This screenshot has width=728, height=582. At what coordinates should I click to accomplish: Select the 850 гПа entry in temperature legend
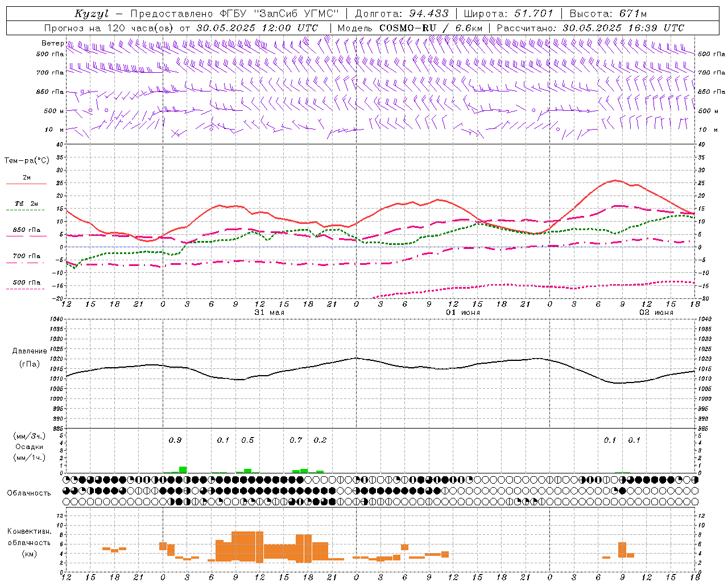pos(27,230)
